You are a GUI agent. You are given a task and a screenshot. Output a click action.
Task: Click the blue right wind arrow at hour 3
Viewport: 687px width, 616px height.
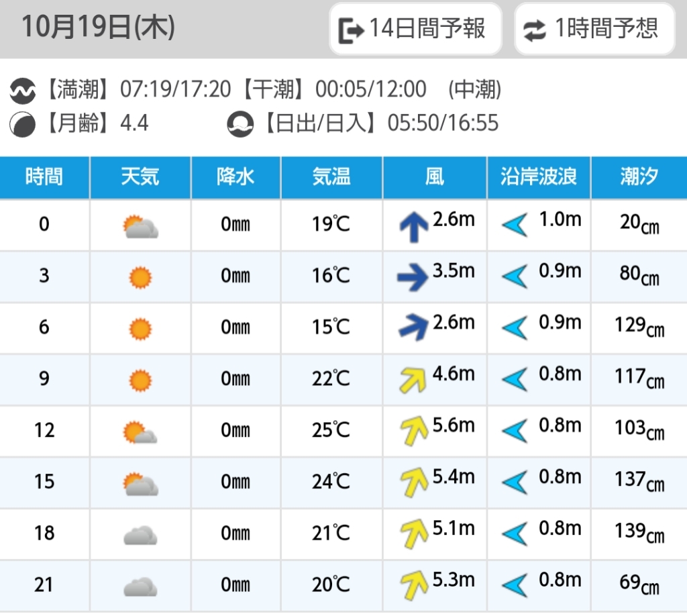(x=413, y=277)
